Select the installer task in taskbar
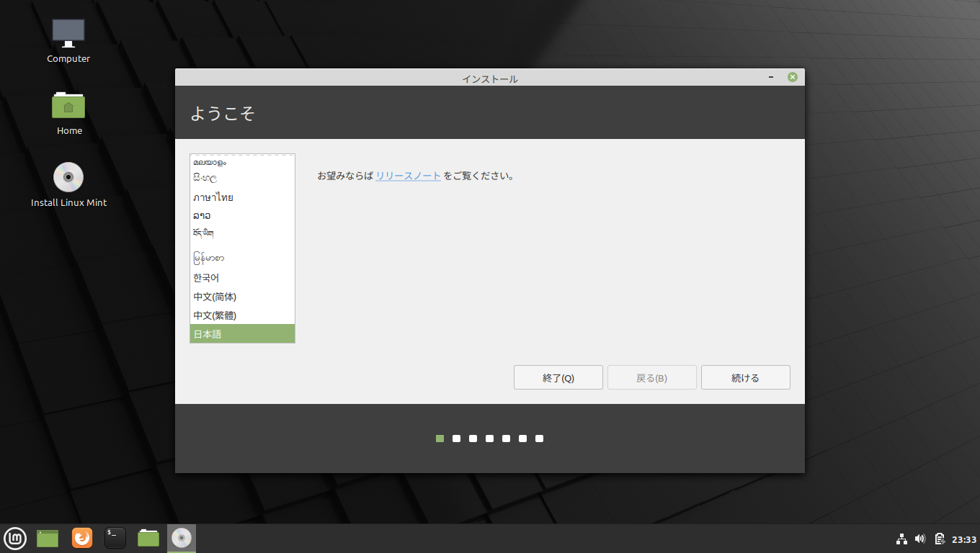980x553 pixels. tap(182, 538)
